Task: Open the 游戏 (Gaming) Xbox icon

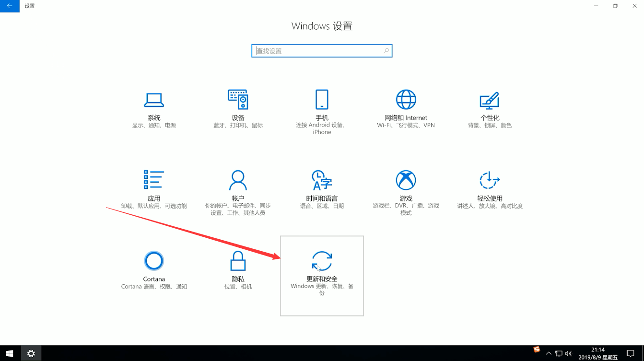Action: [x=406, y=180]
